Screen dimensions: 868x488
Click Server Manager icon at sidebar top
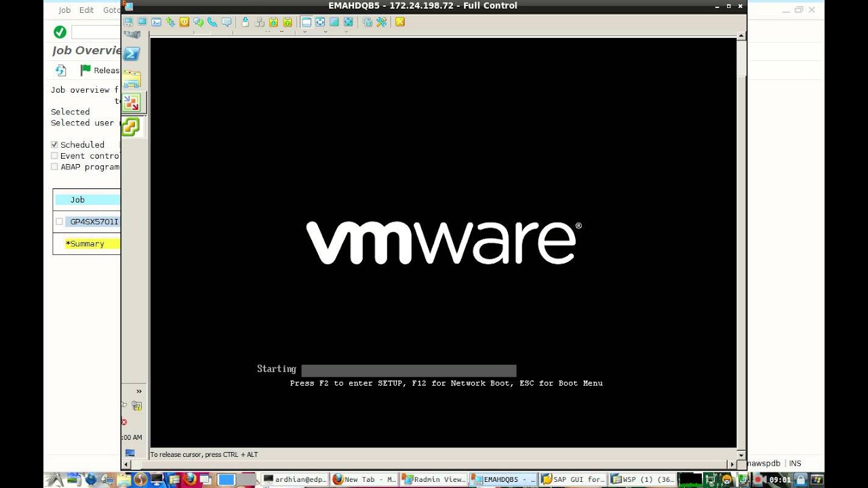tap(132, 35)
